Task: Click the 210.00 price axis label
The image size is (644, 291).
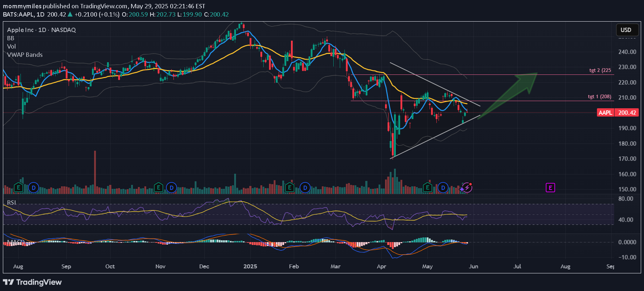Action: [x=627, y=97]
